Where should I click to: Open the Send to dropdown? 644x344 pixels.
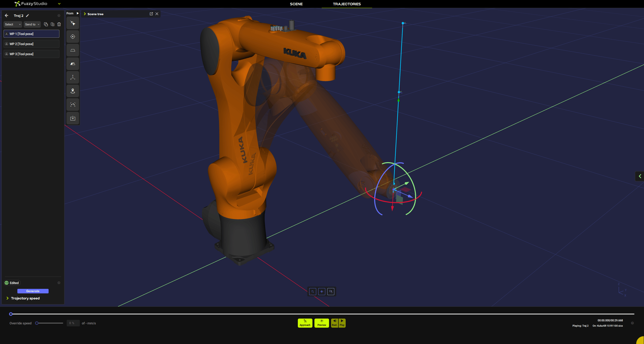(x=32, y=24)
